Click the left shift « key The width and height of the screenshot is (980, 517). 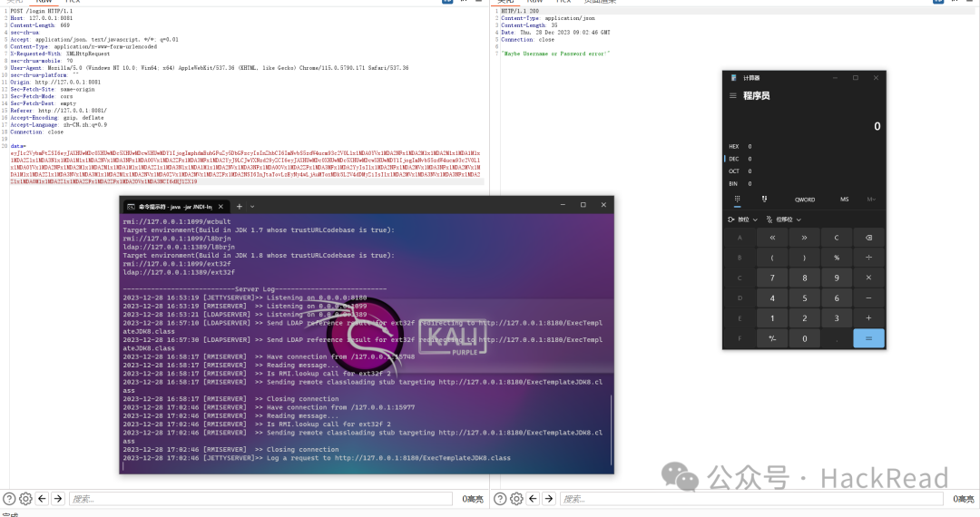[x=772, y=238]
